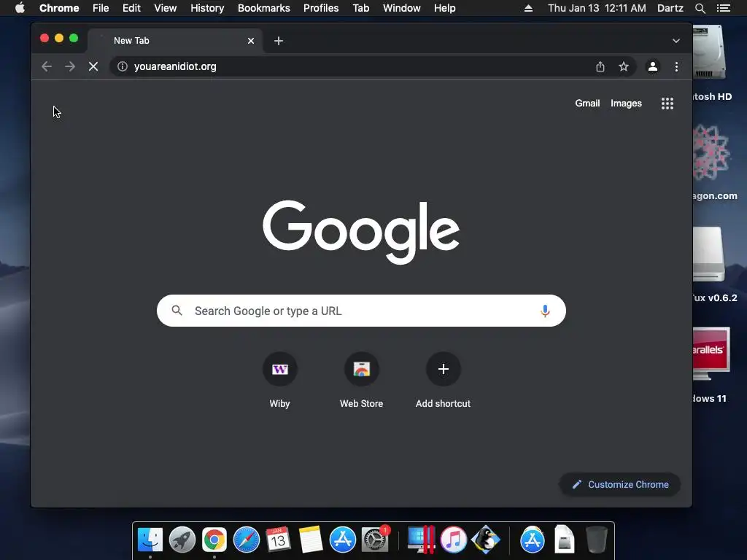Open the Web Store shortcut

pyautogui.click(x=361, y=380)
